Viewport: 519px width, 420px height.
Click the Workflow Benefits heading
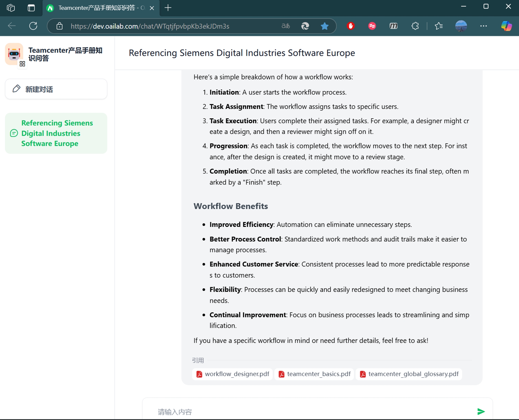coord(230,206)
